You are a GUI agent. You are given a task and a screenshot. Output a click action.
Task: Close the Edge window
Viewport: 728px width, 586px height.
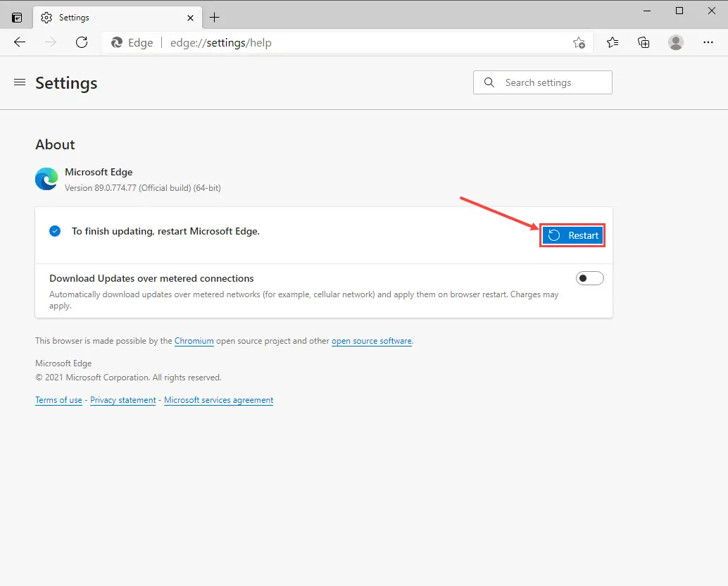tap(711, 11)
